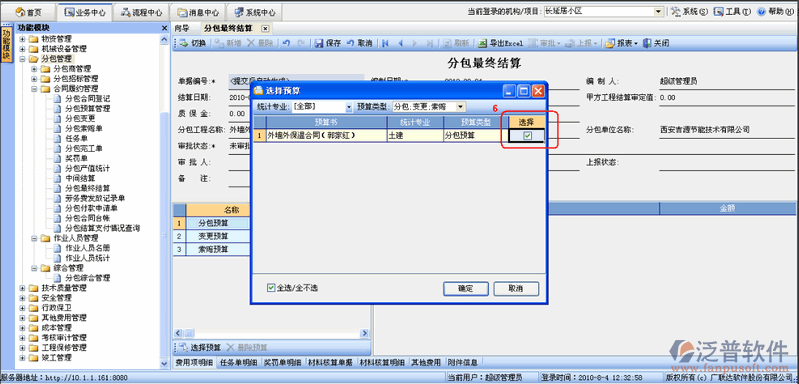Select 分包付款申请单 tree item
This screenshot has height=384, width=799.
[92, 208]
